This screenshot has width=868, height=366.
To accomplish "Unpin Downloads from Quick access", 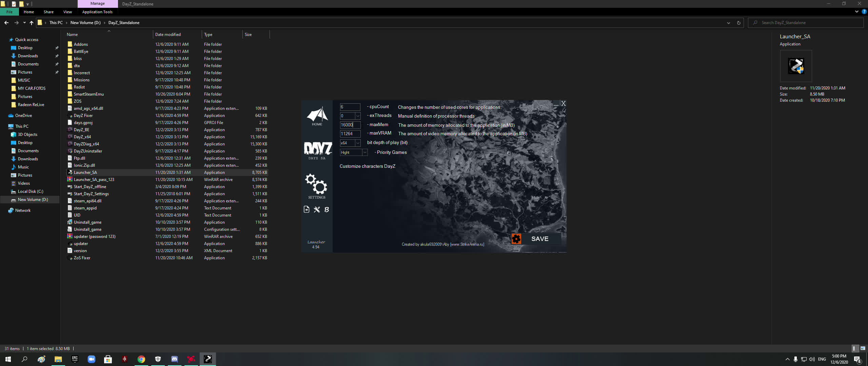I will point(57,56).
